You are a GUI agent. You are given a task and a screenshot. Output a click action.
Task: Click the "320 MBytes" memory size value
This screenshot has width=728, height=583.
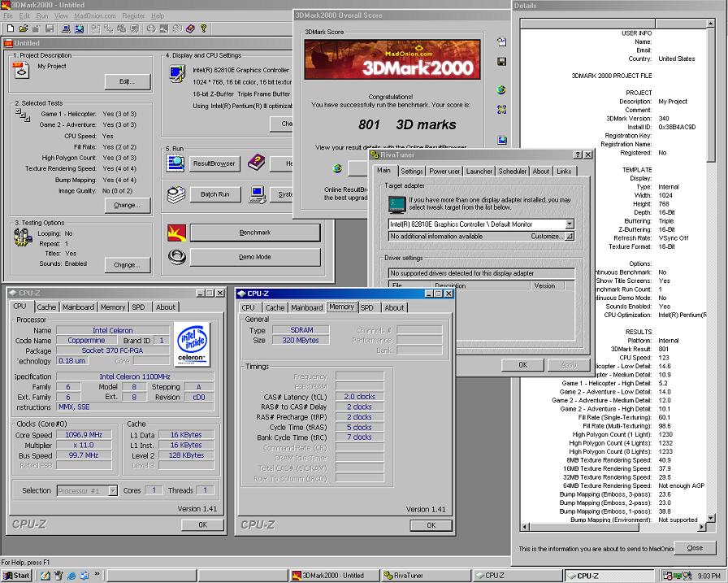tap(301, 340)
